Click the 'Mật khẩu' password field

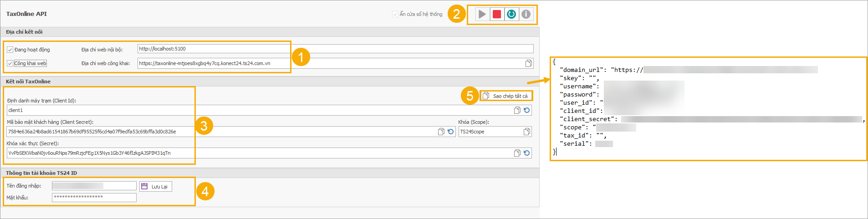[94, 197]
